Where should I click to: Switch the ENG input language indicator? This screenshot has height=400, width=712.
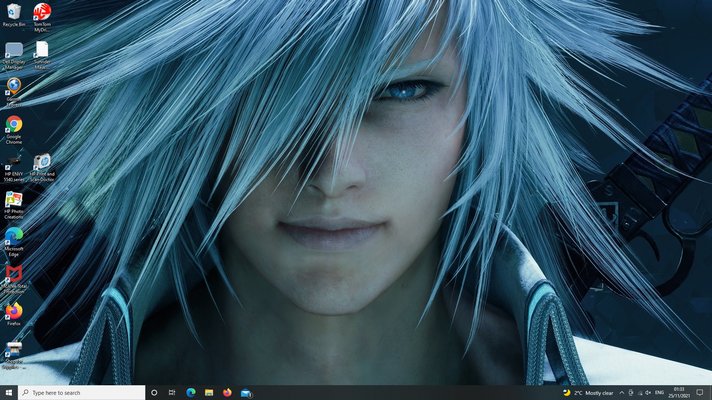point(660,393)
